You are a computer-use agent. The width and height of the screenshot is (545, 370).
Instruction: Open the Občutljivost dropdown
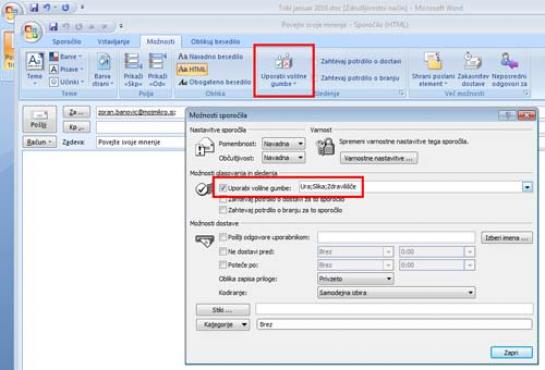click(x=284, y=158)
